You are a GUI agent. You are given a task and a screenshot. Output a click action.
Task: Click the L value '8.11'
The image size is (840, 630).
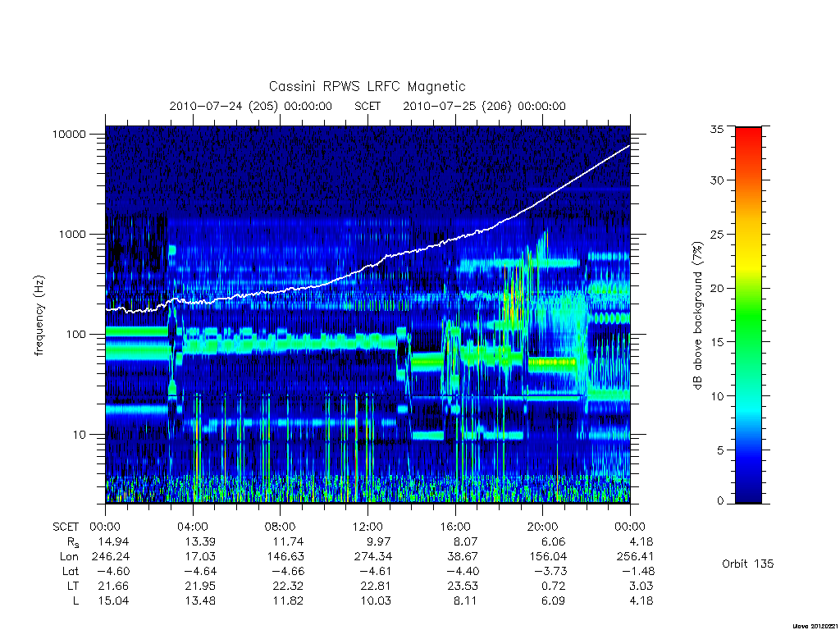point(466,600)
